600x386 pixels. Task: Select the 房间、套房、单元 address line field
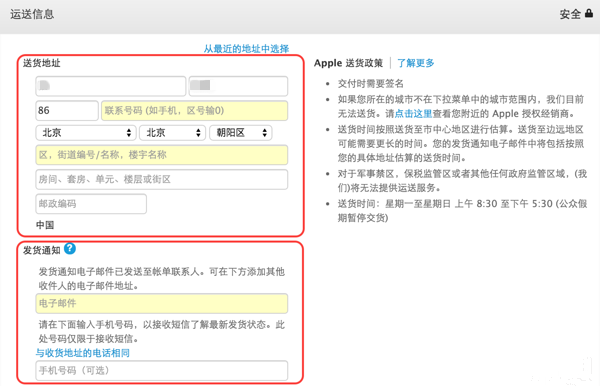pyautogui.click(x=162, y=179)
